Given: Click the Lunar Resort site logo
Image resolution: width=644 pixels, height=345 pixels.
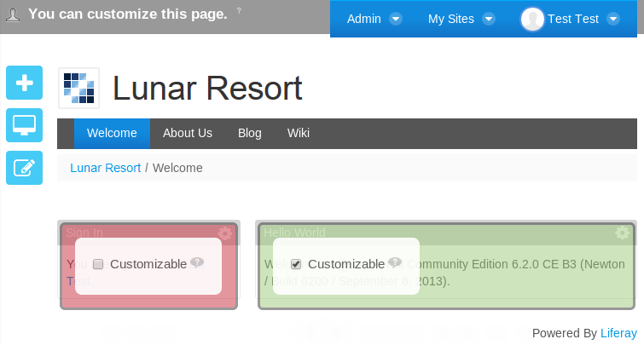Looking at the screenshot, I should [78, 89].
